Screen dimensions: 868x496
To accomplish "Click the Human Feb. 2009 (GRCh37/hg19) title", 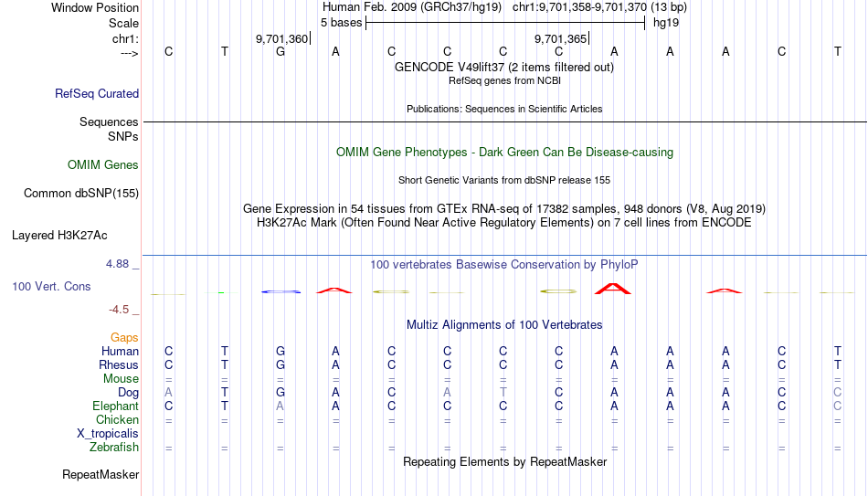I will click(412, 7).
